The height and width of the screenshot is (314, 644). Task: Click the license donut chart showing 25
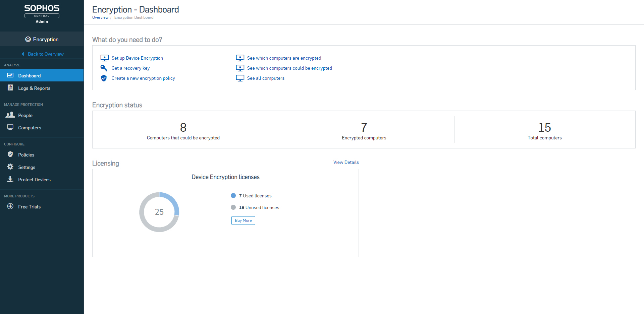159,212
